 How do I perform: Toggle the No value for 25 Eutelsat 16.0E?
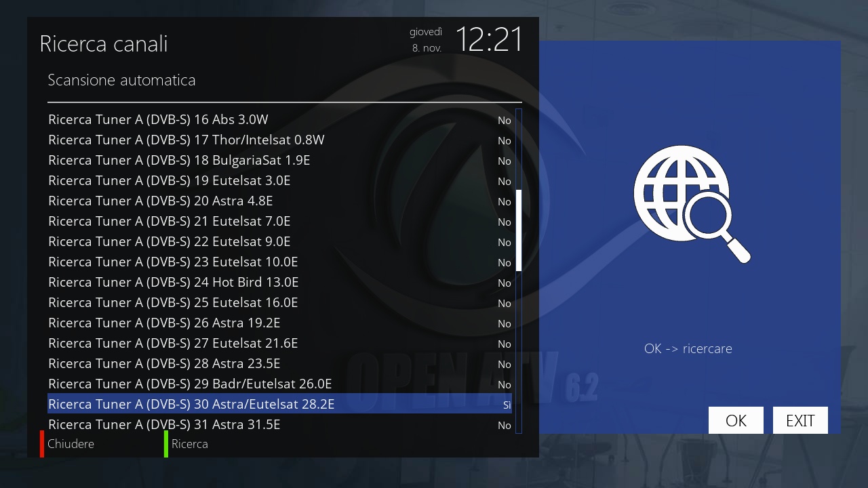[x=504, y=303]
